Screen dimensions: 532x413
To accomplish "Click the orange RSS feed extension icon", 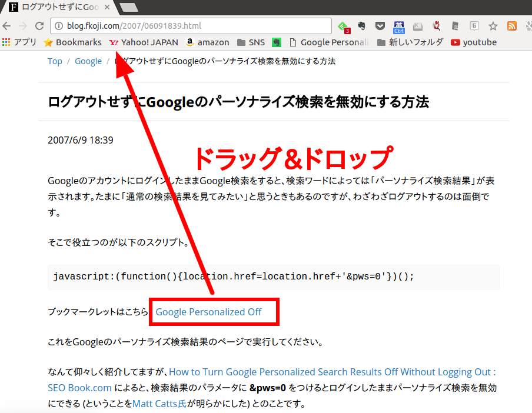I will pyautogui.click(x=511, y=26).
